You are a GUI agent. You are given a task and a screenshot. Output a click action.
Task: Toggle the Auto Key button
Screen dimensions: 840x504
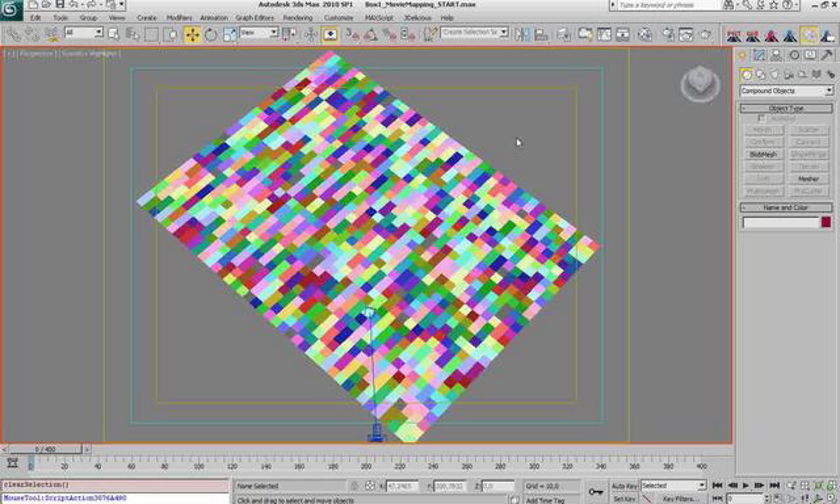tap(624, 486)
